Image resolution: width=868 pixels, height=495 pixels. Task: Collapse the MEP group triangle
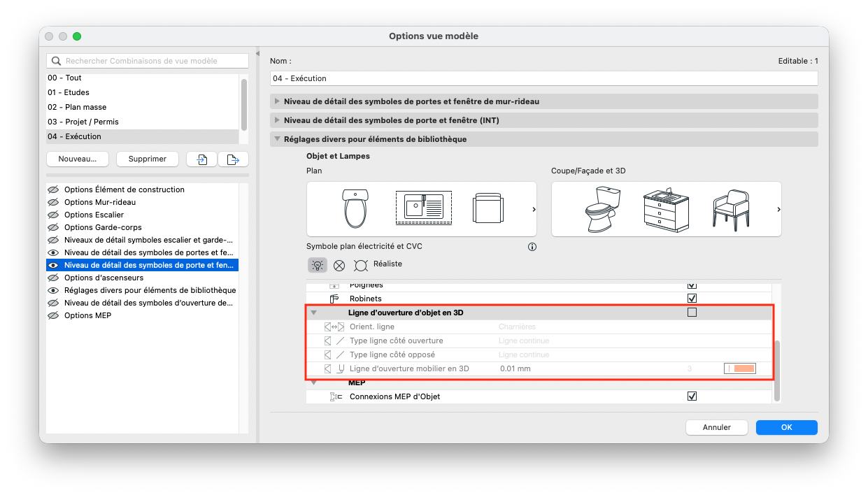coord(314,383)
